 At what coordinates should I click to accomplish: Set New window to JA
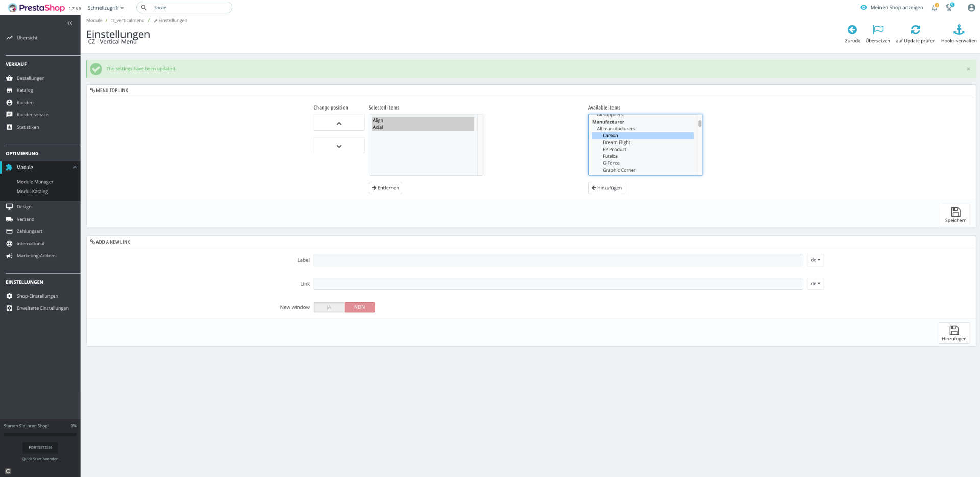[329, 307]
